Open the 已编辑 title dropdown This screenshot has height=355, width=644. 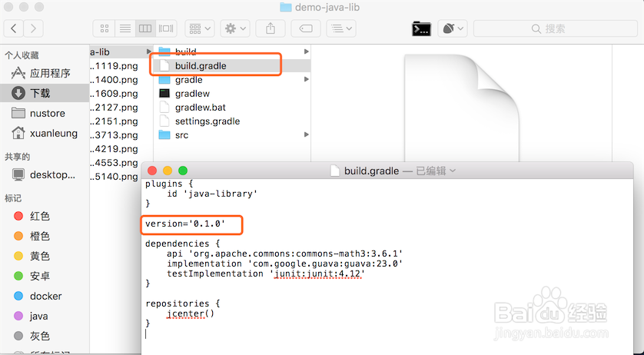pos(436,171)
